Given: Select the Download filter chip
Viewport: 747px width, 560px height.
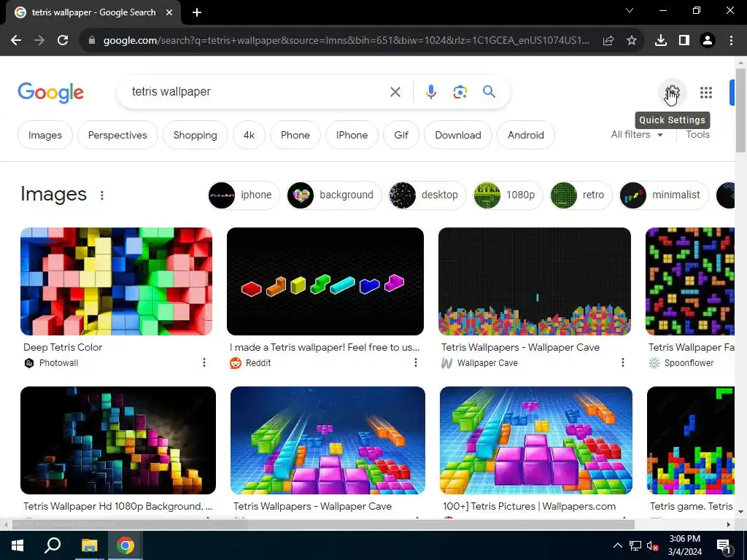Looking at the screenshot, I should pyautogui.click(x=458, y=135).
